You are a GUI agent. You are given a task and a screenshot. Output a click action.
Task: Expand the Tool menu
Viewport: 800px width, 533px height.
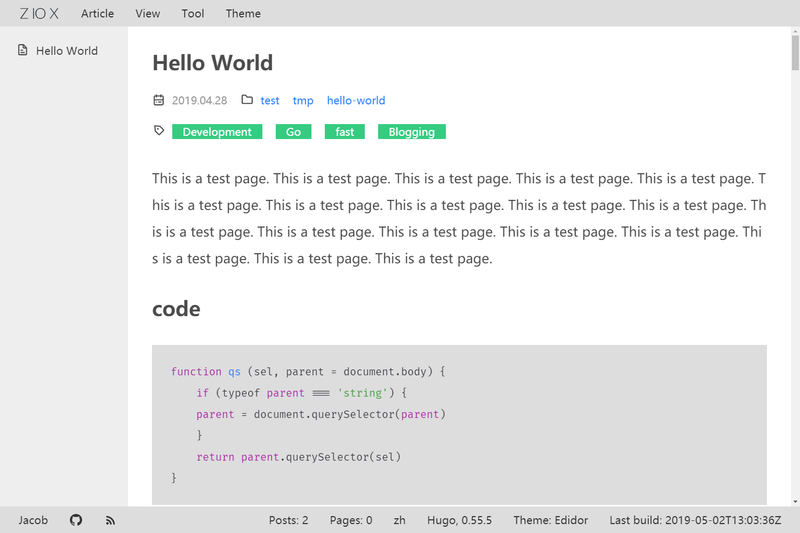[x=193, y=14]
